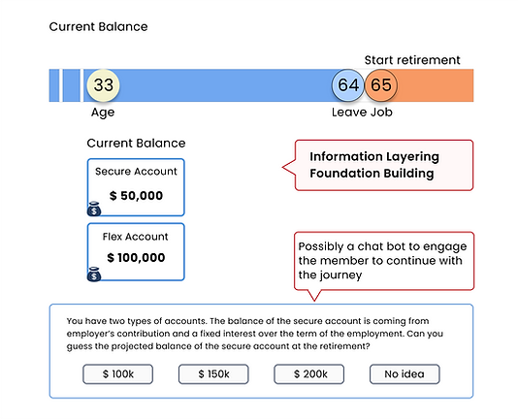518x420 pixels.
Task: Click the orange retirement segment of timeline
Action: point(436,85)
